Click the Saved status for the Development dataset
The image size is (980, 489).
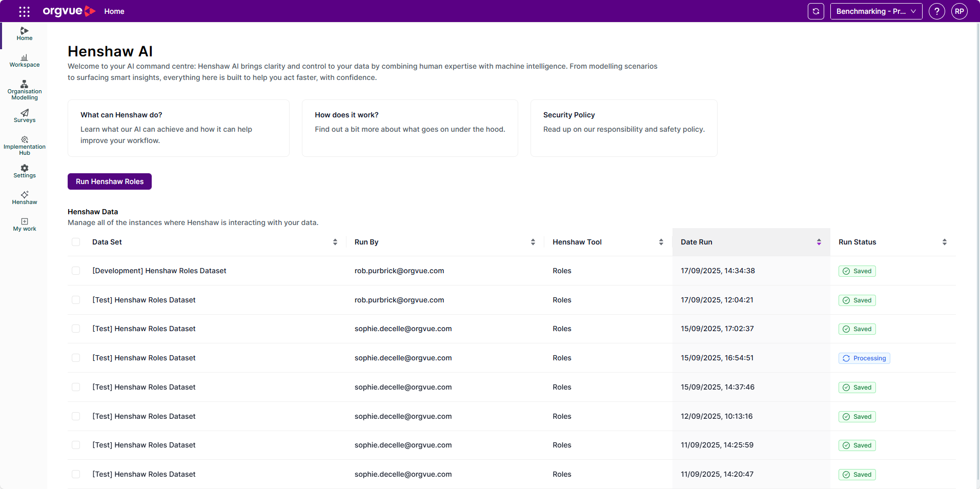click(x=857, y=271)
